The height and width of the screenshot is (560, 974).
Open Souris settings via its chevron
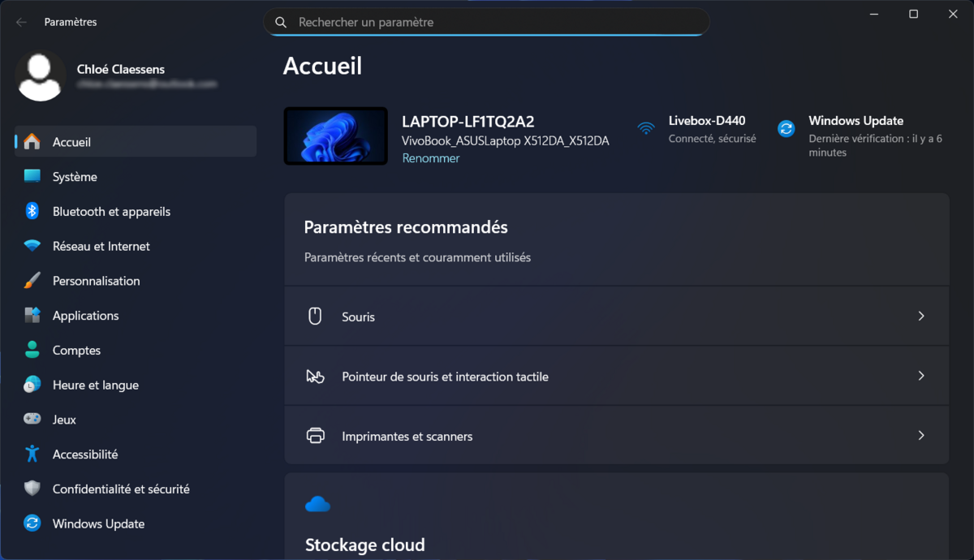pyautogui.click(x=921, y=316)
